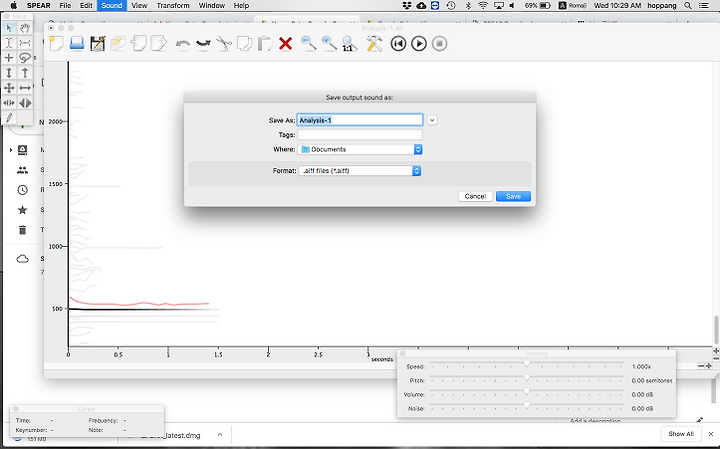Screen dimensions: 720x449
Task: Open the View menu
Action: [139, 6]
